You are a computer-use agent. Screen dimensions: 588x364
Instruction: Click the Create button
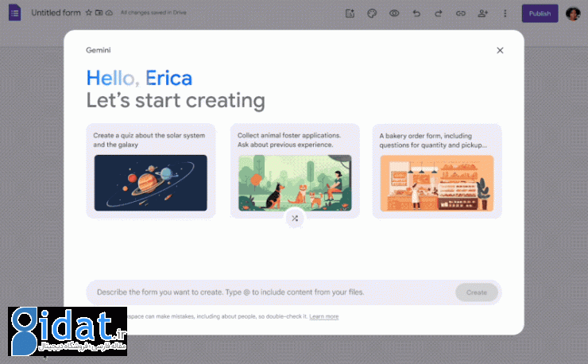477,292
